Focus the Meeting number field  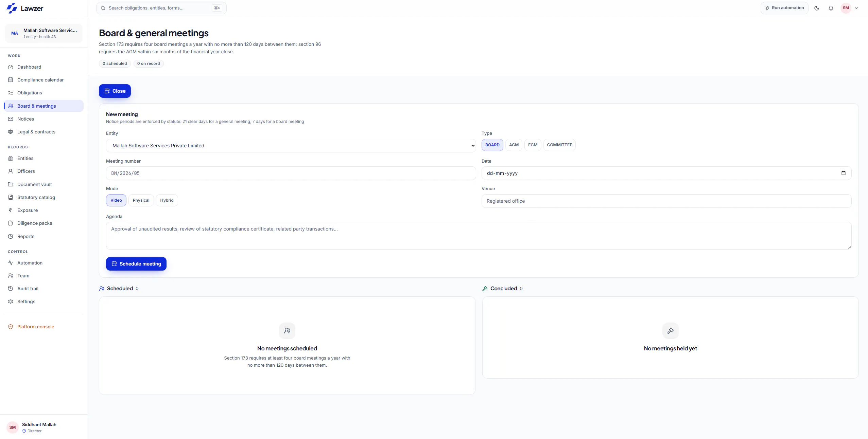click(x=291, y=173)
